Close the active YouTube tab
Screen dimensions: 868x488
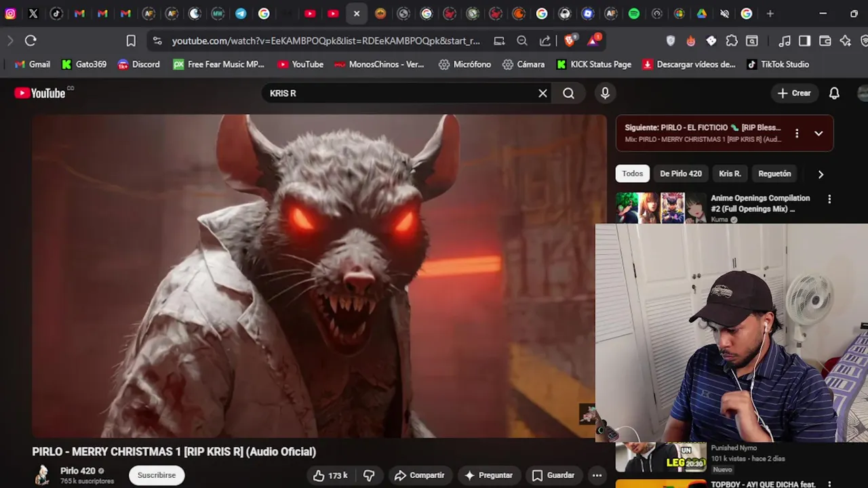[357, 14]
